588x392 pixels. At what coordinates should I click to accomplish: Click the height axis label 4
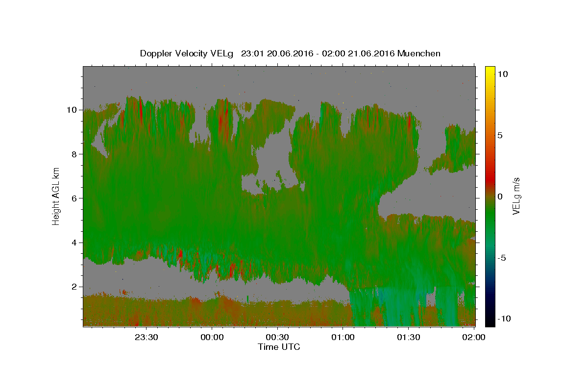coord(75,243)
